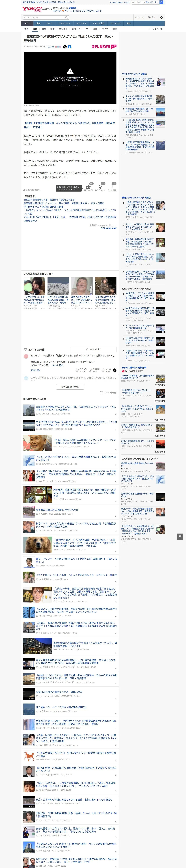
Task: Expand comment with もっと見る link
Action: (58, 365)
